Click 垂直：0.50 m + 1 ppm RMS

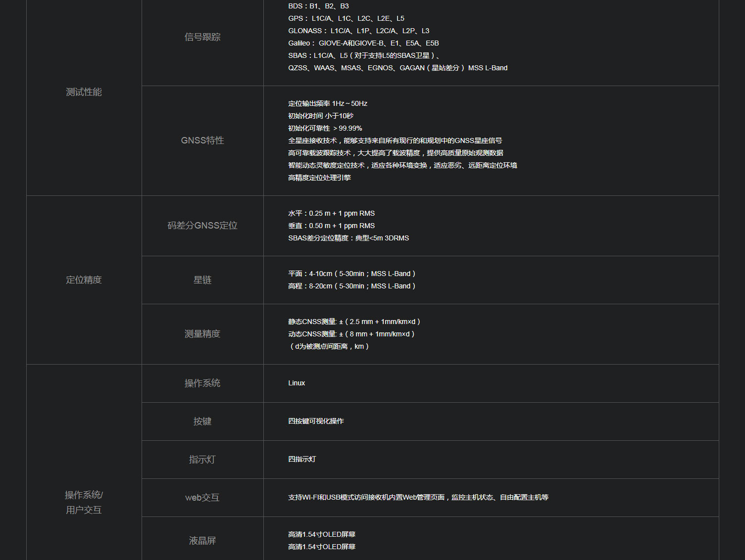click(332, 226)
